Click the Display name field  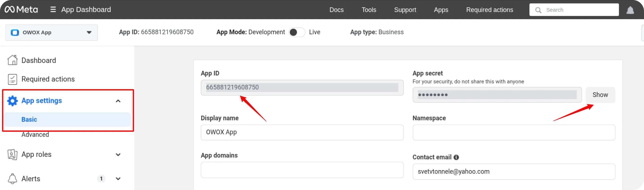click(x=302, y=132)
